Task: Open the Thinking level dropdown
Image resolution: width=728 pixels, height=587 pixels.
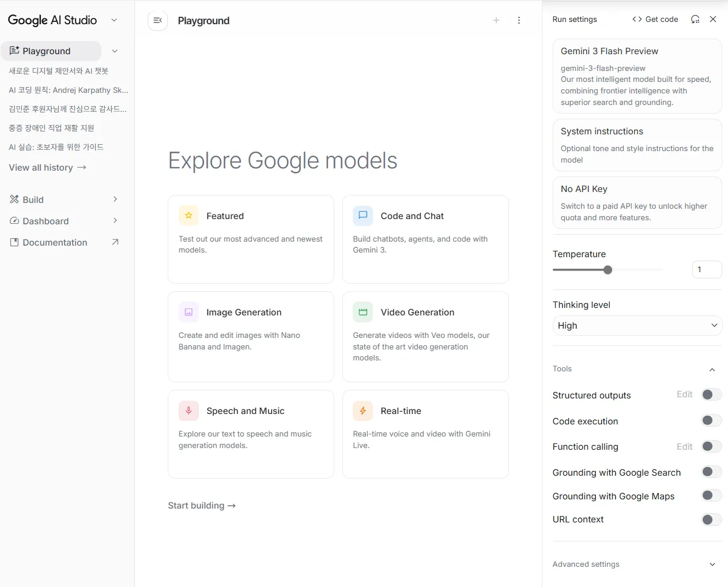Action: tap(638, 326)
